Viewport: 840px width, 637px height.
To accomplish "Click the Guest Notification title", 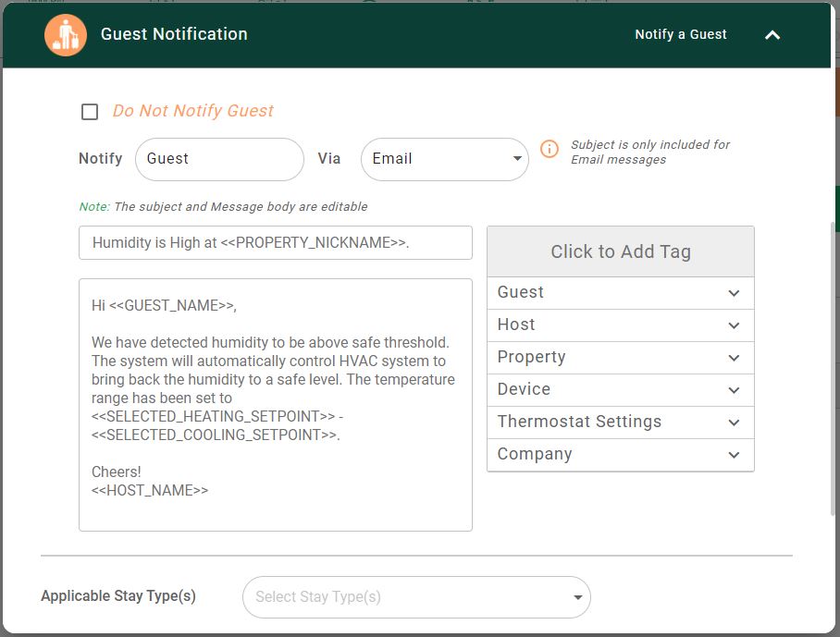I will 174,34.
